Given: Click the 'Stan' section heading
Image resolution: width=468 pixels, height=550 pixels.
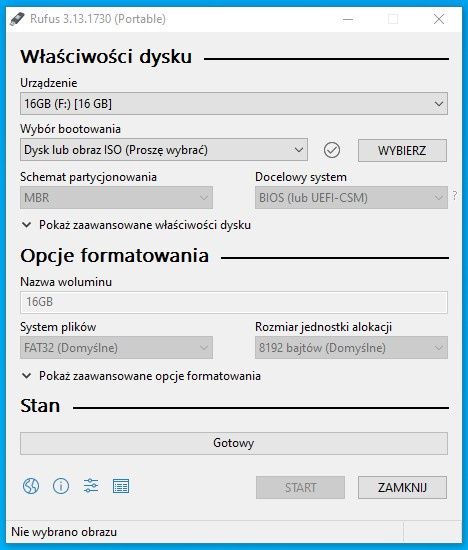Looking at the screenshot, I should click(40, 406).
